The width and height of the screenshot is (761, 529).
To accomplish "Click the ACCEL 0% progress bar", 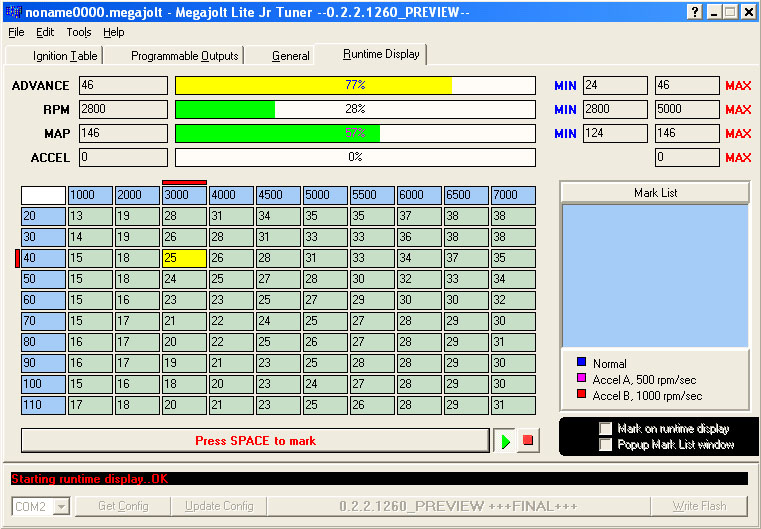I will (x=355, y=157).
